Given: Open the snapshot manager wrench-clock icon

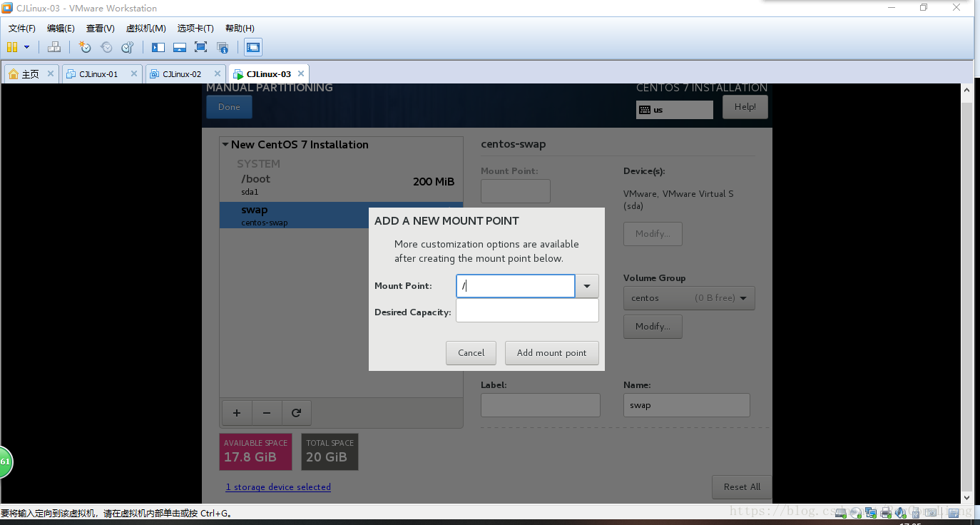Looking at the screenshot, I should pyautogui.click(x=128, y=48).
